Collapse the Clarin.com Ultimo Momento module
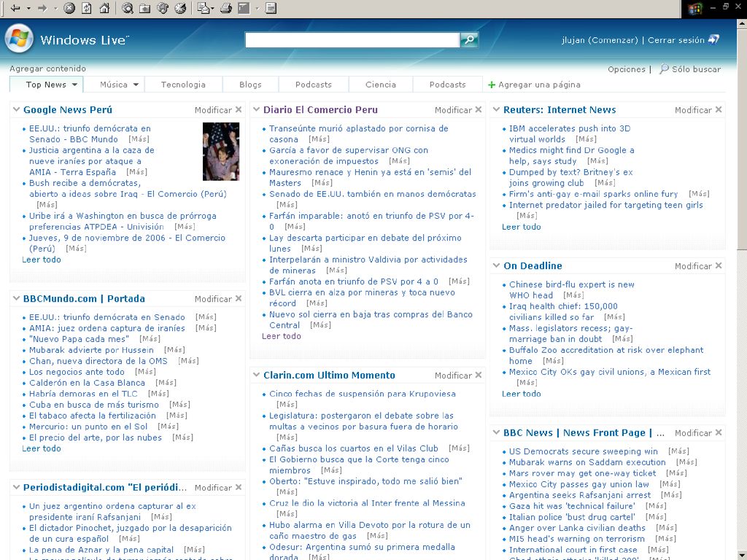This screenshot has height=560, width=747. [x=256, y=376]
